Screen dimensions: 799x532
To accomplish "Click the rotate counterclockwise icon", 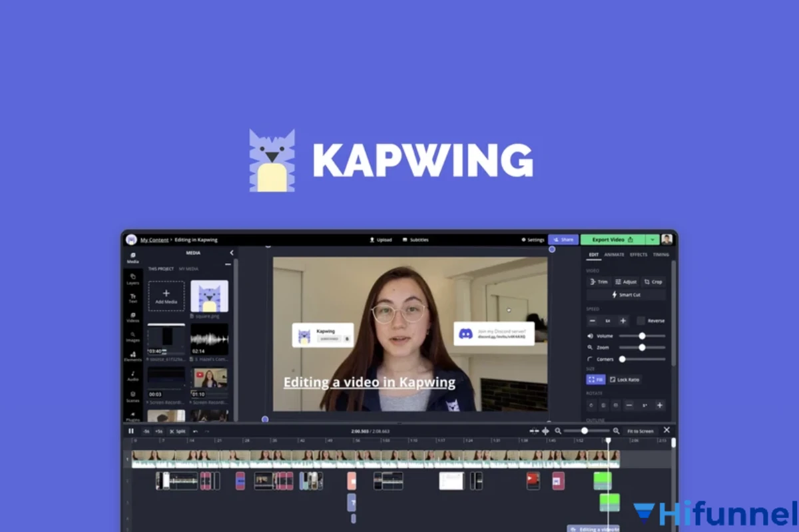I will (x=591, y=405).
